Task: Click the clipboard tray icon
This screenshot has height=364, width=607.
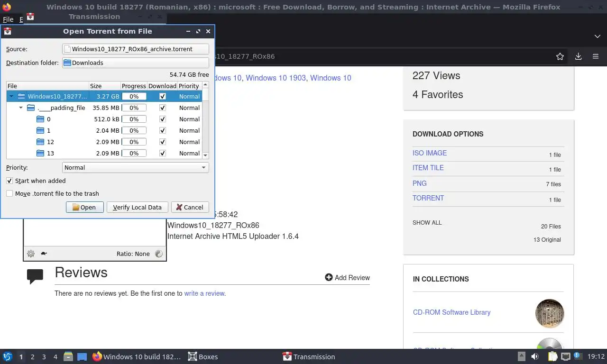Action: [x=552, y=356]
